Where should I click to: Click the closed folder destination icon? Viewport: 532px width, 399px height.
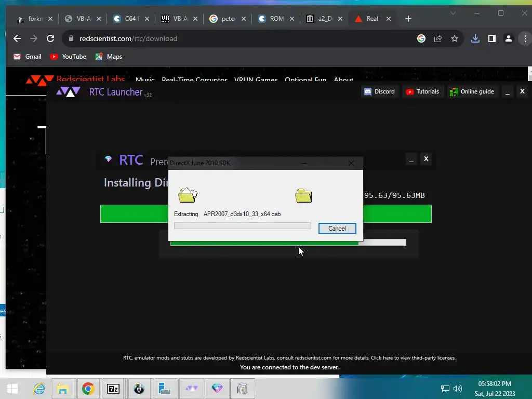[303, 195]
